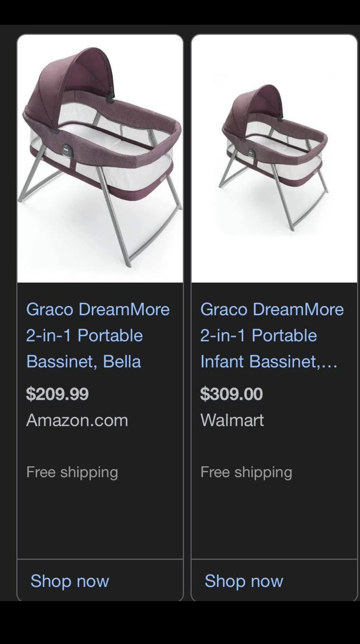This screenshot has height=644, width=360.
Task: Open the Amazon listing's bassinet product image
Action: click(100, 158)
